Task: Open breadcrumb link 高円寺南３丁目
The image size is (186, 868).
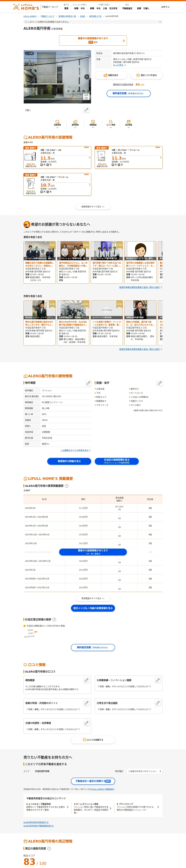Action: pos(95,16)
